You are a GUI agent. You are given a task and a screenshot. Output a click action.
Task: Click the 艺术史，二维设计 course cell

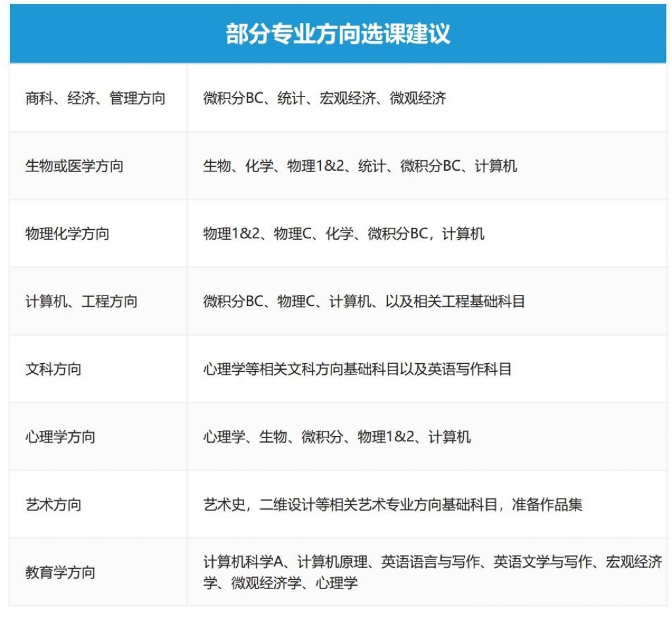[x=427, y=505]
